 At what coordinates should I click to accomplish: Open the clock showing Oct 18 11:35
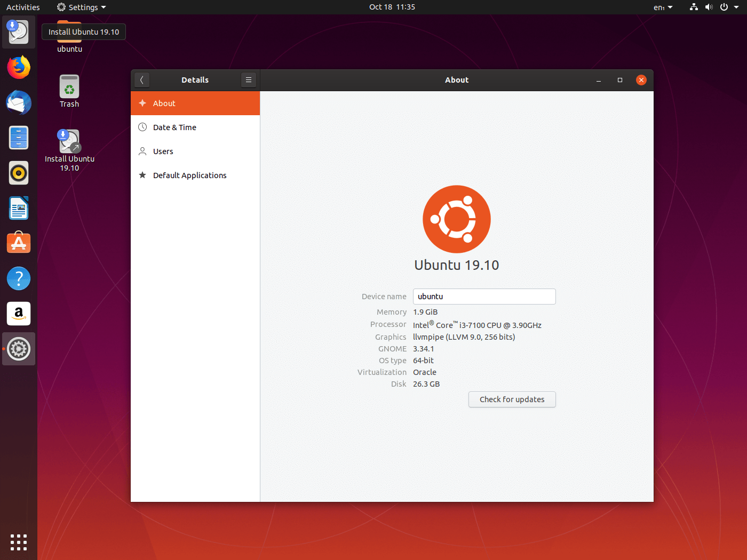coord(392,7)
